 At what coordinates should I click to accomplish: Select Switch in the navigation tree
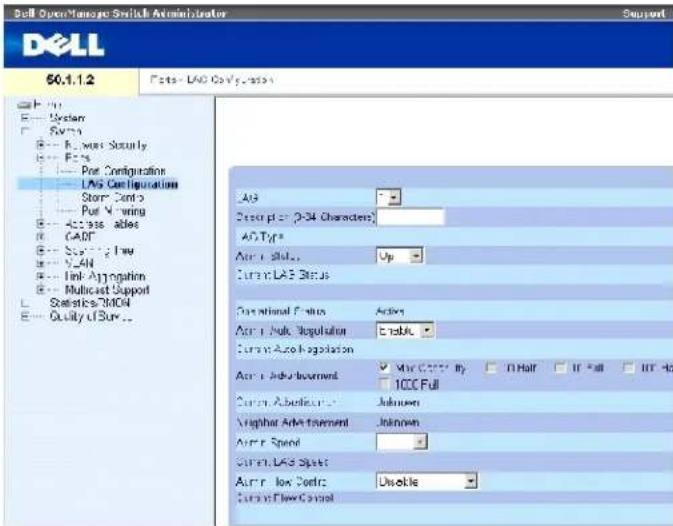65,131
